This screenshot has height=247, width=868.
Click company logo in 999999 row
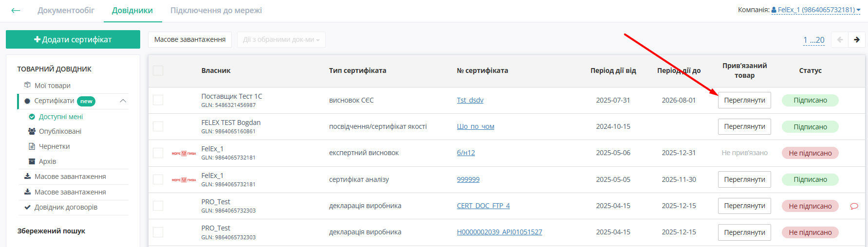[x=184, y=180]
